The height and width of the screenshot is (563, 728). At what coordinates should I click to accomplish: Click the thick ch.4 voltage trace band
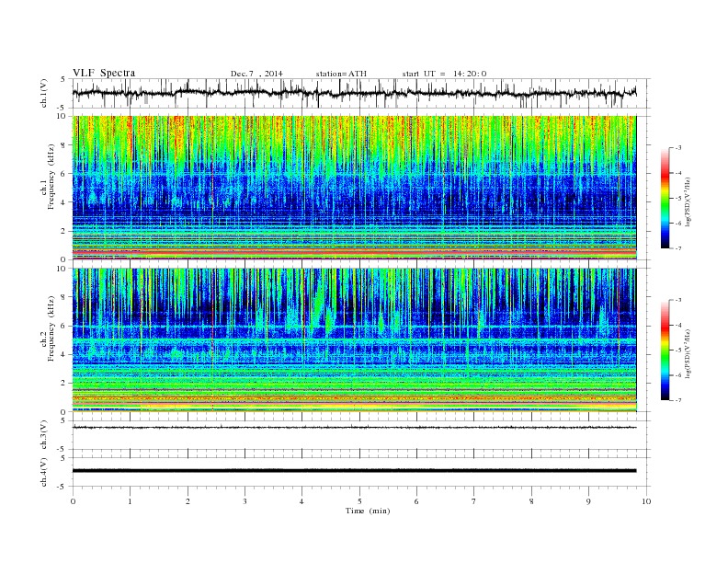coord(355,471)
